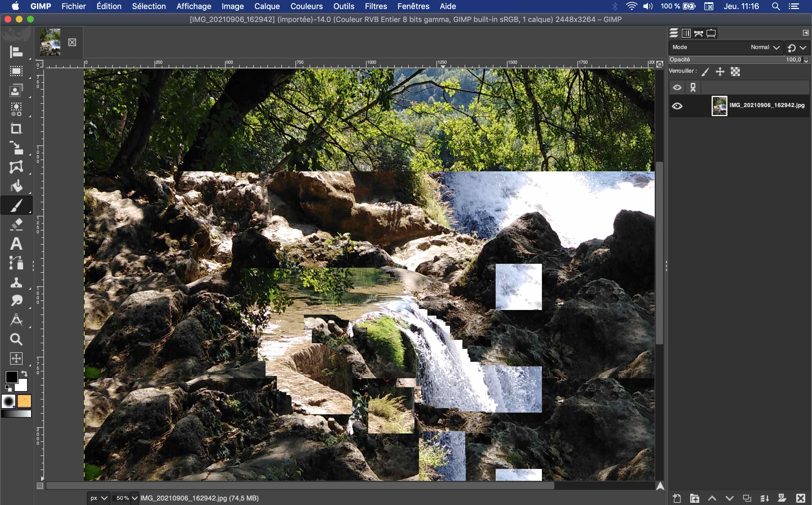Select the Crop tool

(x=16, y=129)
